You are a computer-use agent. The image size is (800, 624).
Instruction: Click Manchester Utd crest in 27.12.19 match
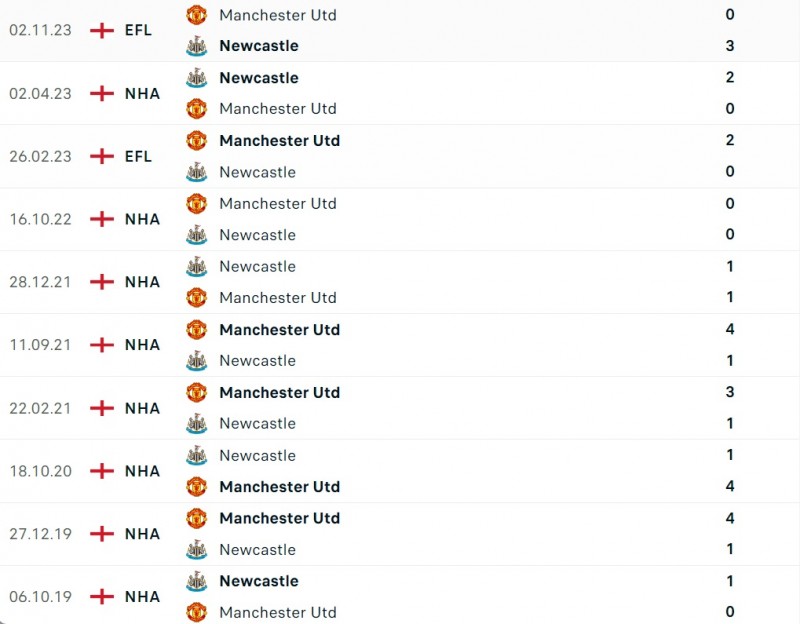tap(196, 518)
